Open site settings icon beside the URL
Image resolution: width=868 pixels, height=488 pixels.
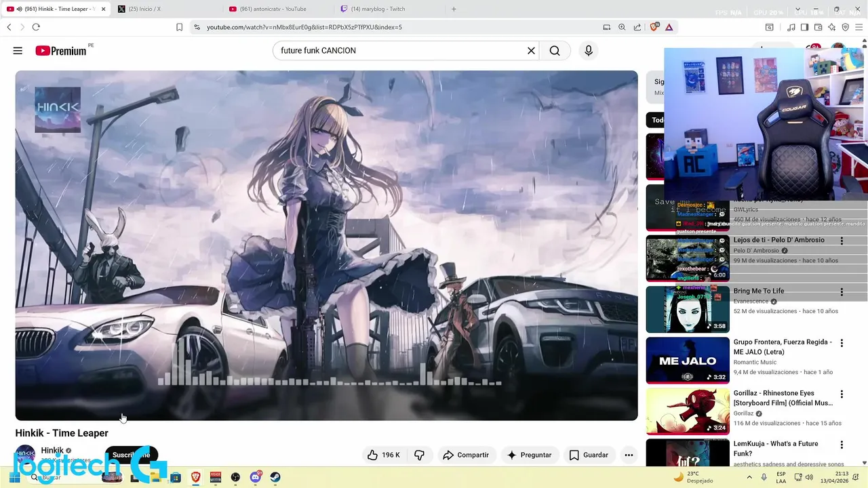pos(197,27)
